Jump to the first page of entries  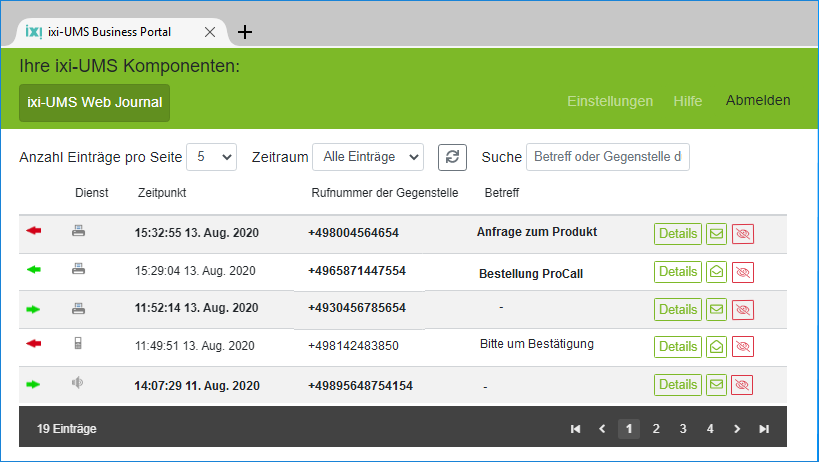pyautogui.click(x=575, y=429)
